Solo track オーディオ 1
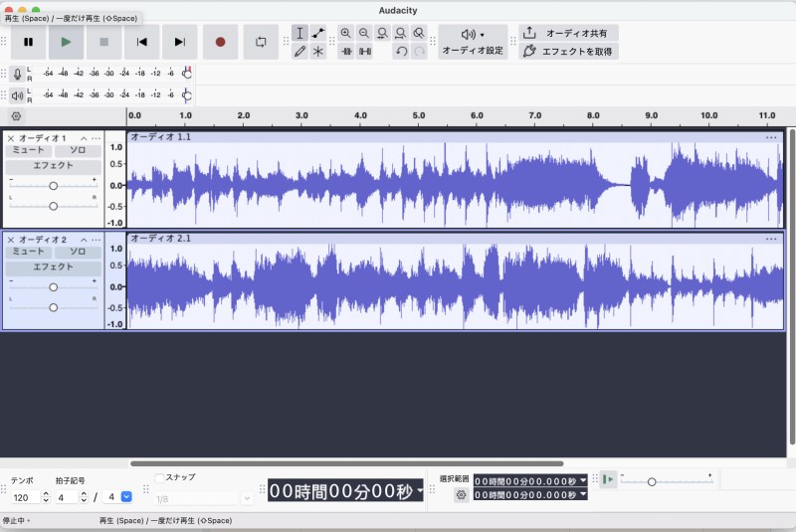This screenshot has width=796, height=532. point(78,150)
